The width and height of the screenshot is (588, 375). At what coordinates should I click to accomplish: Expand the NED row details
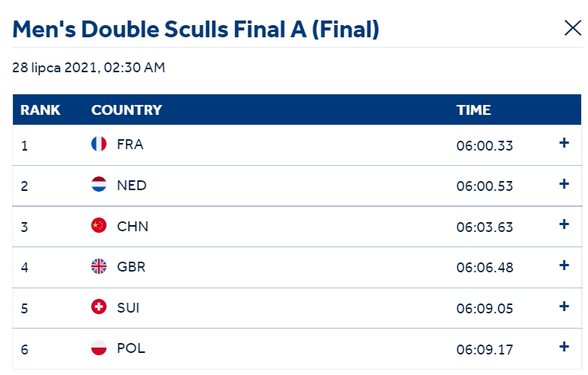tap(564, 184)
